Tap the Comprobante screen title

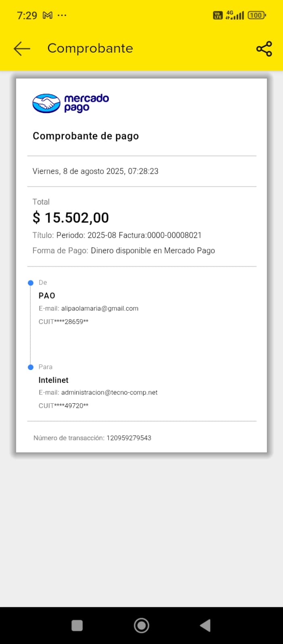90,48
